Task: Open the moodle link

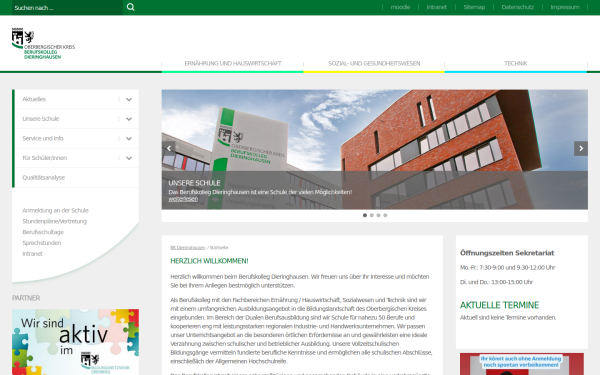Action: 400,7
